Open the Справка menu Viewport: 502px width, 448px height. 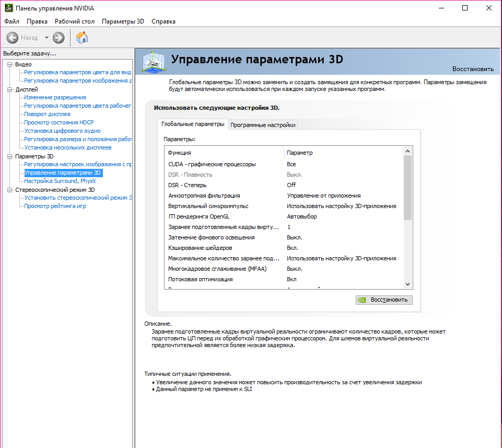[x=164, y=21]
